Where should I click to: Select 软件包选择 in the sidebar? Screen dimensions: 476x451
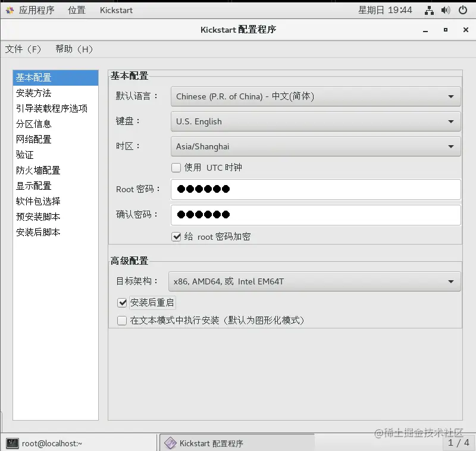pos(55,201)
